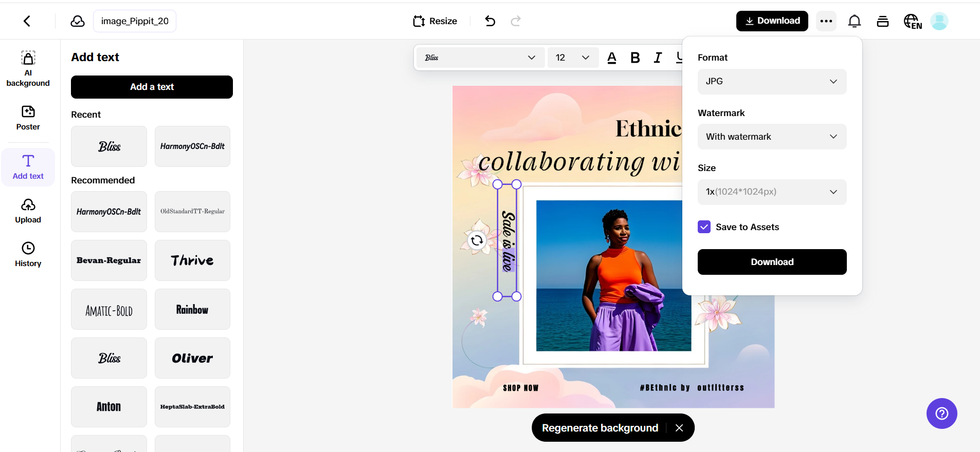Open the Watermark dropdown
The image size is (980, 452).
(x=772, y=137)
